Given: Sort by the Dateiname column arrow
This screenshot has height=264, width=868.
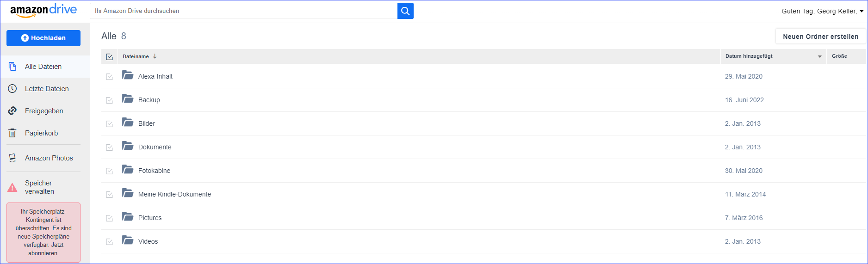Looking at the screenshot, I should (x=155, y=56).
